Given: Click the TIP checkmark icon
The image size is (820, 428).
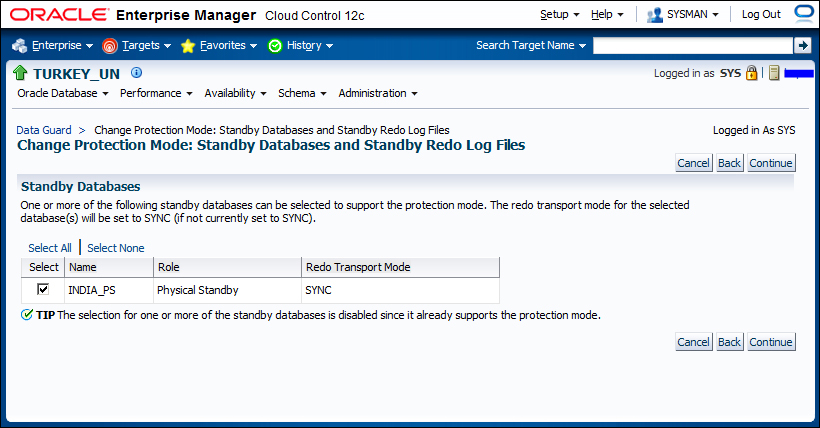Looking at the screenshot, I should pyautogui.click(x=27, y=315).
